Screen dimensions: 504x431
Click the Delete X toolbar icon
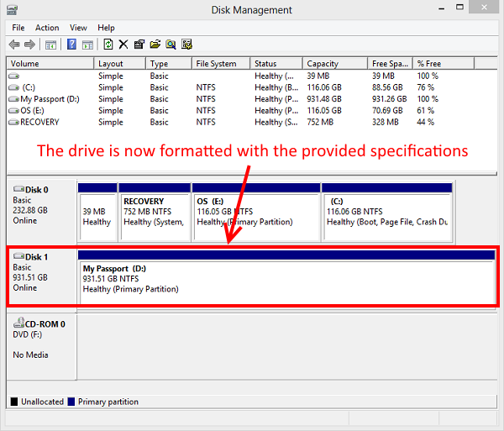pos(123,45)
